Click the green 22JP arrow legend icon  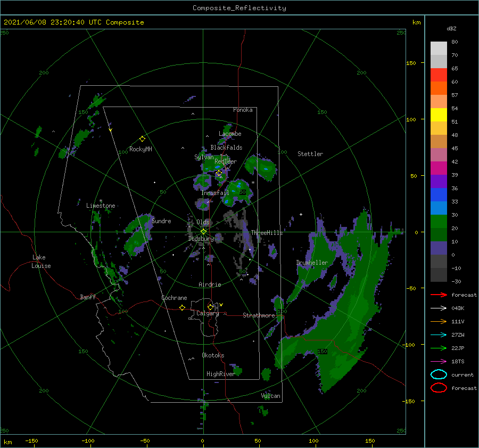coord(439,348)
